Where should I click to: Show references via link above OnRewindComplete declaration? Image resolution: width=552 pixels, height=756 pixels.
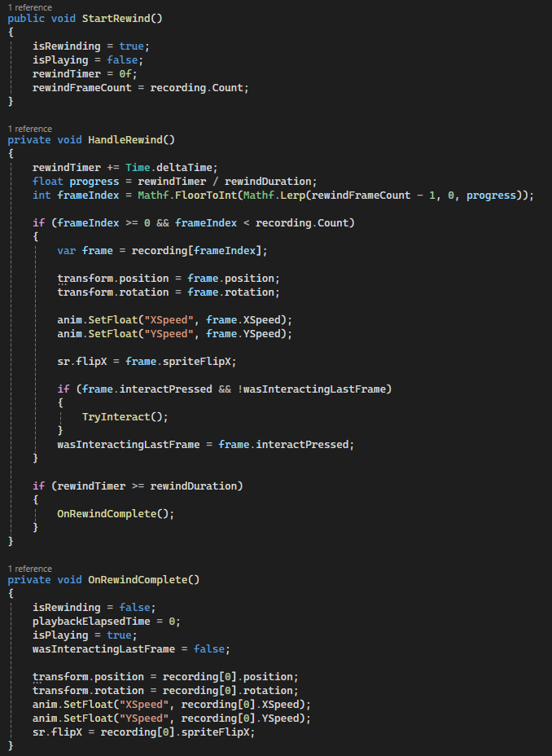click(29, 569)
